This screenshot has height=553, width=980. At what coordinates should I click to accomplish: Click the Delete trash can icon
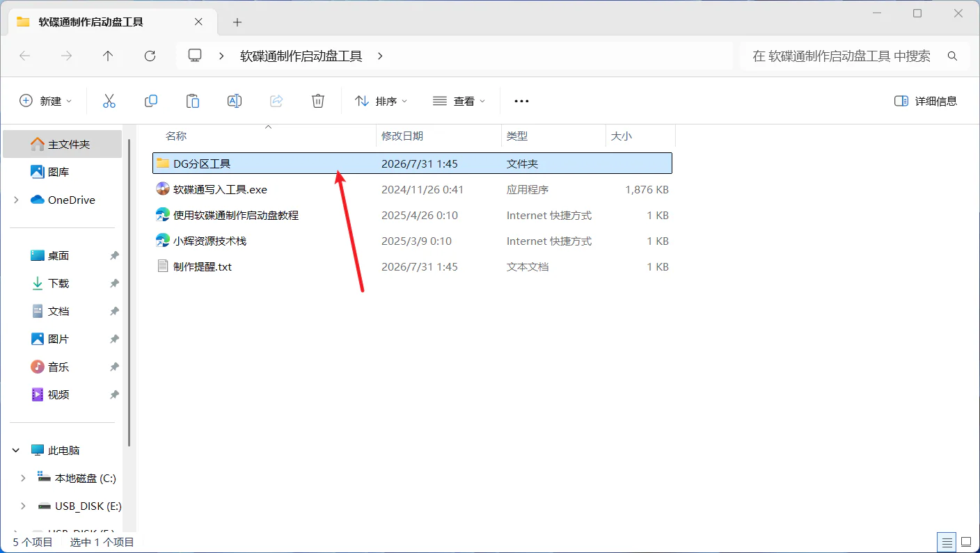pyautogui.click(x=318, y=101)
